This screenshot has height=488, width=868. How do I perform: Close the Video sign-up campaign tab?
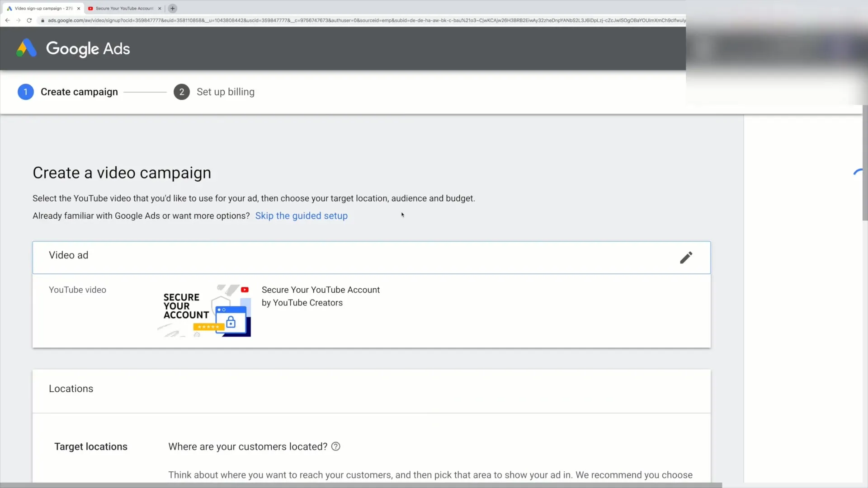coord(79,8)
